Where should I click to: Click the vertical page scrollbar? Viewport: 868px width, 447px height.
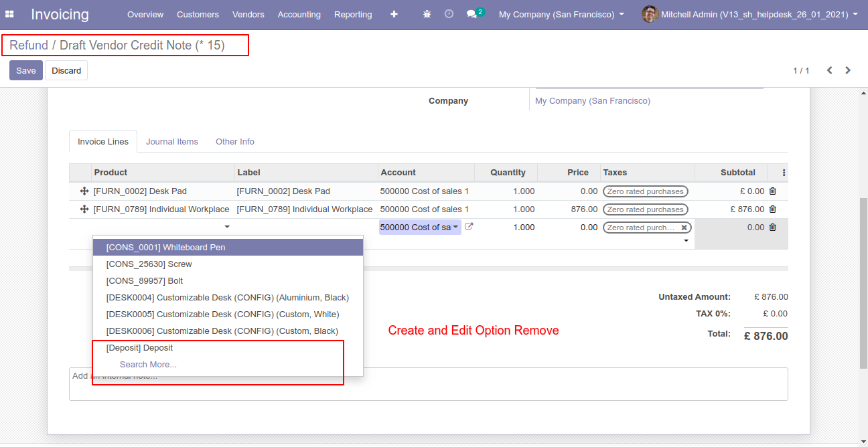tap(863, 284)
